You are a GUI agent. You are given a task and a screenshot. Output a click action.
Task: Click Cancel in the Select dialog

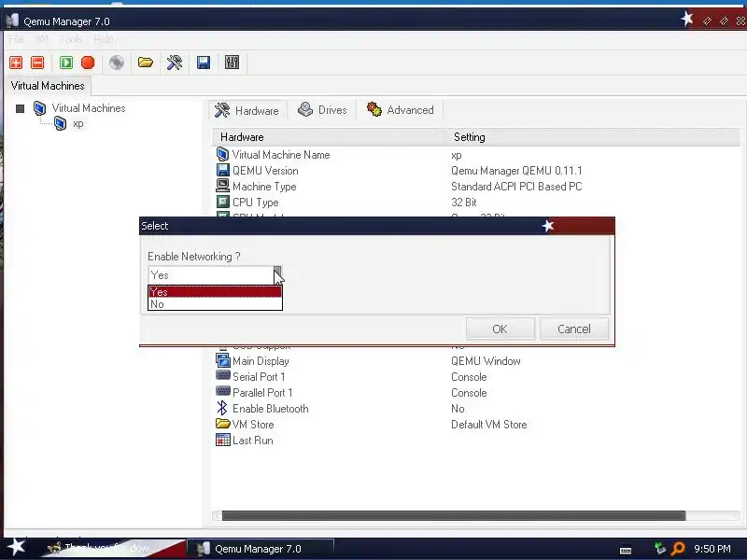(574, 329)
